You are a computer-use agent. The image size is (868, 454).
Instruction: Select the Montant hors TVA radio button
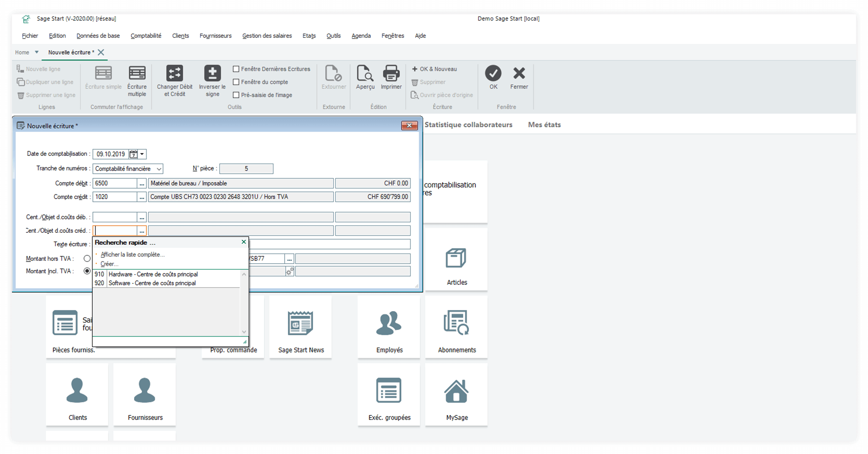tap(87, 259)
